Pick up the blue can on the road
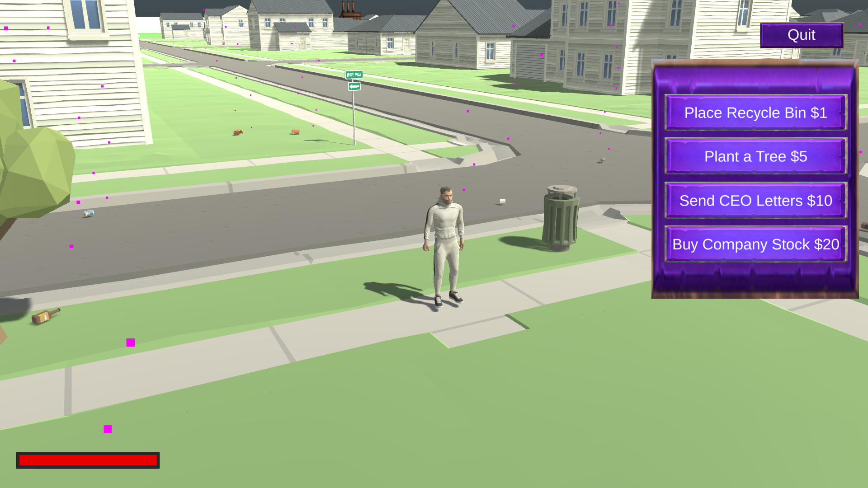 point(89,213)
